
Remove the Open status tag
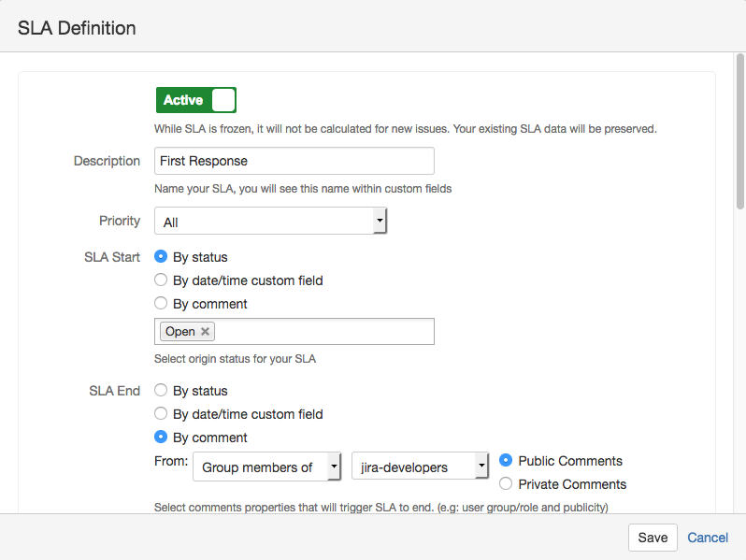coord(206,332)
